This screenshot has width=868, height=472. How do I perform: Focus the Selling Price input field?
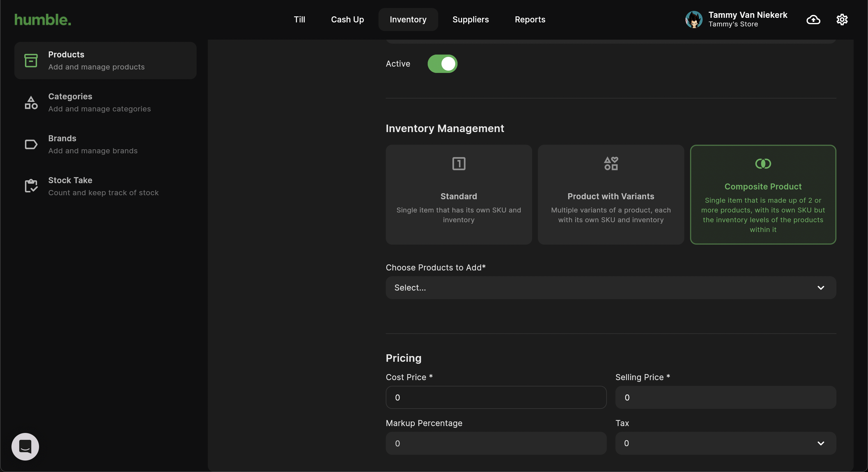725,397
